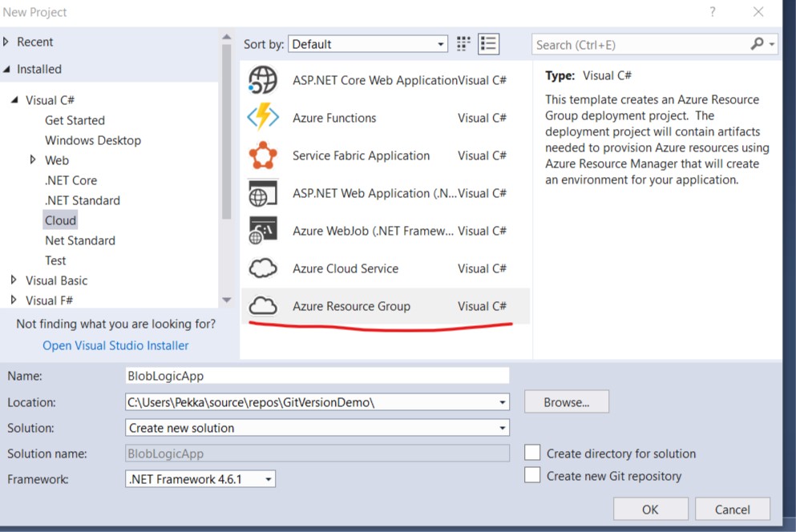Select .NET Core category
This screenshot has height=532, width=796.
[71, 180]
